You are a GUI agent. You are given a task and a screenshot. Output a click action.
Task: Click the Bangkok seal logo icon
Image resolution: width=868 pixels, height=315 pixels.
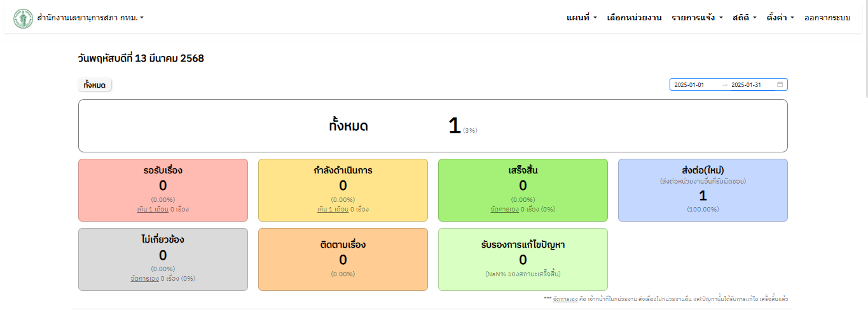(23, 18)
